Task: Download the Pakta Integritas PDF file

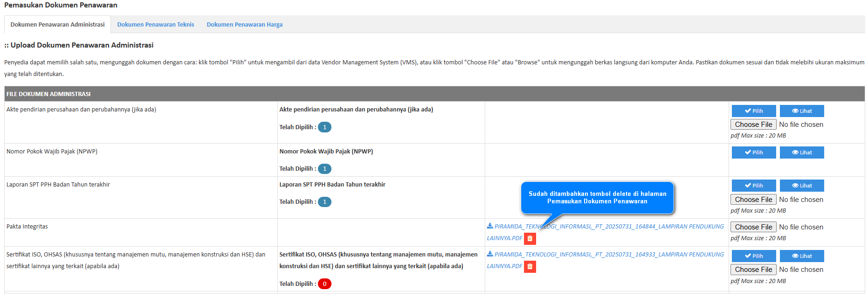Action: pos(605,227)
